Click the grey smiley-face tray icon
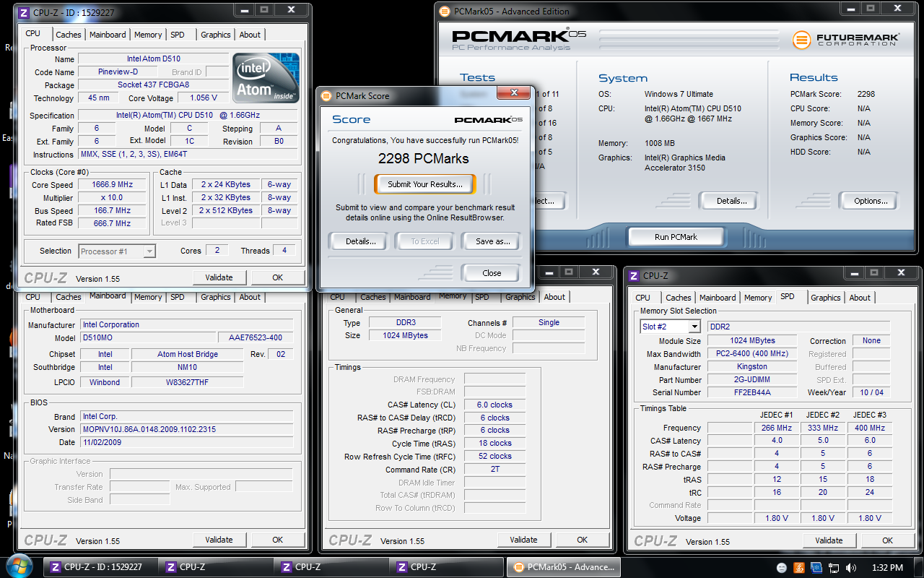The height and width of the screenshot is (578, 924). tap(782, 568)
